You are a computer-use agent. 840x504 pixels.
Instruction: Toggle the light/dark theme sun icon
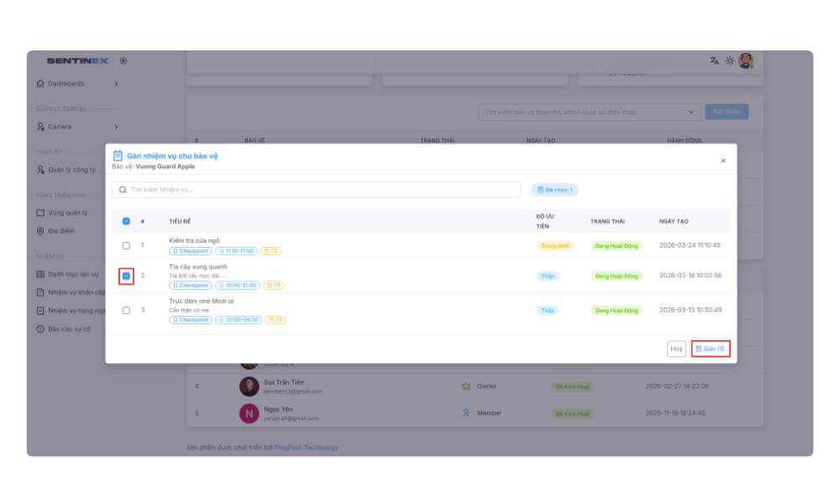point(730,60)
